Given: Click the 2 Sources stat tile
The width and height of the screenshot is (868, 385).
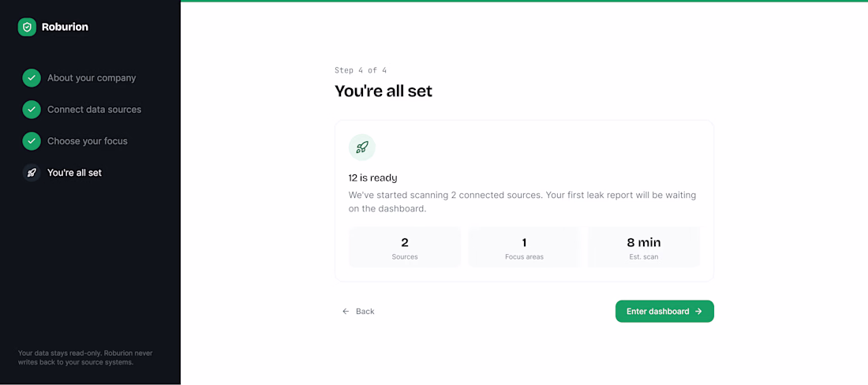Looking at the screenshot, I should (405, 247).
